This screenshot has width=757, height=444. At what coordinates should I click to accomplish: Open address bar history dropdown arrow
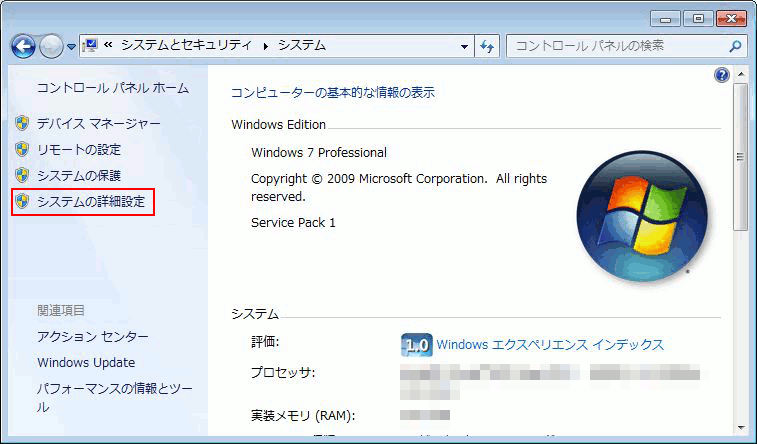465,46
